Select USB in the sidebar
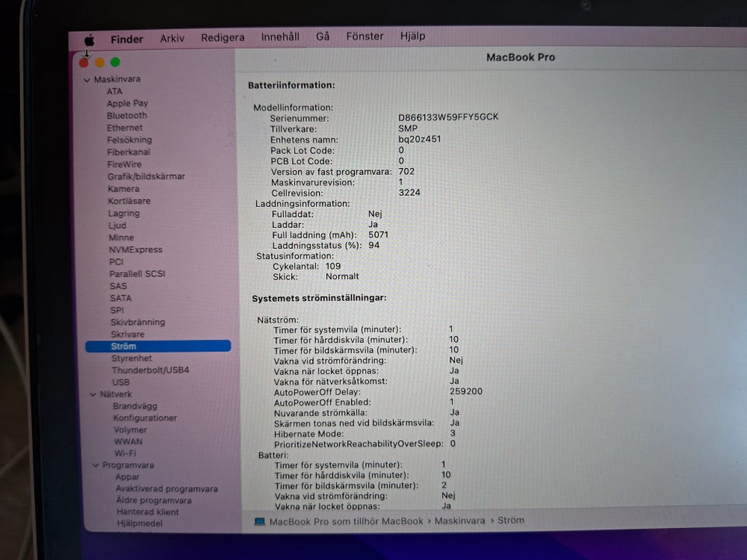 (121, 383)
